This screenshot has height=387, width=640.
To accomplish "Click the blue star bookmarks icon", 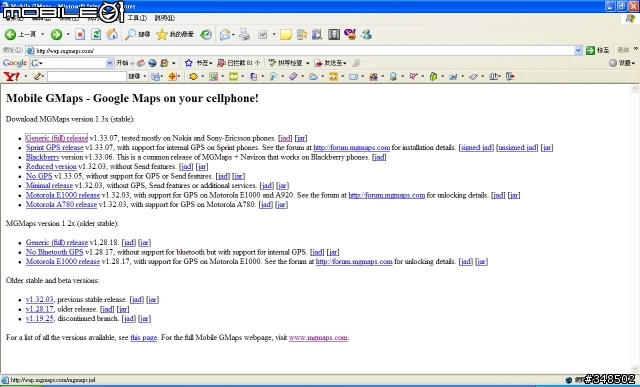I will [188, 63].
